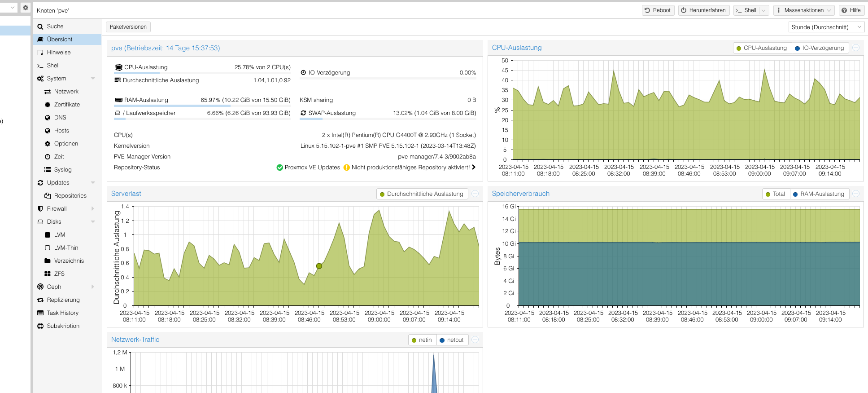868x393 pixels.
Task: Toggle RAM-Auslastung series in Speicherverbrauch legend
Action: (x=819, y=194)
